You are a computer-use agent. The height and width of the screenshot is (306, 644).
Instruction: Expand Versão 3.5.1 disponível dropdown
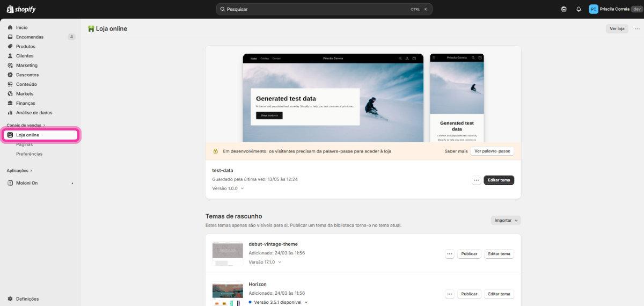coord(279,302)
